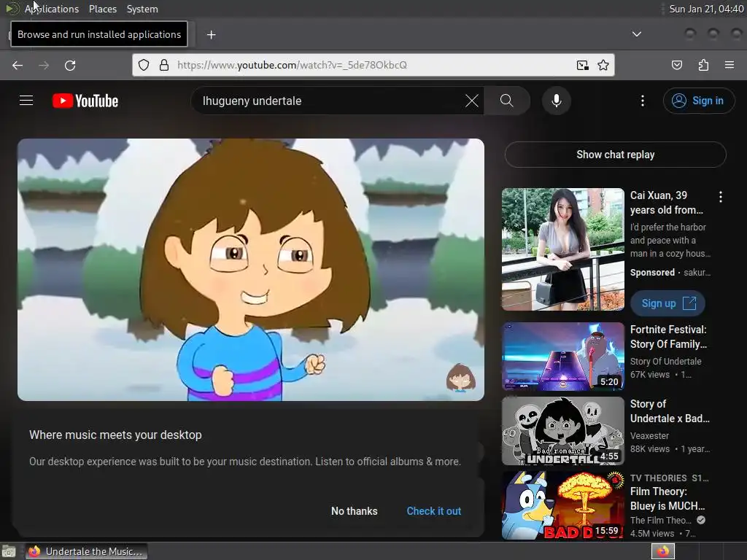This screenshot has height=560, width=747.
Task: Run search with the magnifier button
Action: pyautogui.click(x=507, y=101)
